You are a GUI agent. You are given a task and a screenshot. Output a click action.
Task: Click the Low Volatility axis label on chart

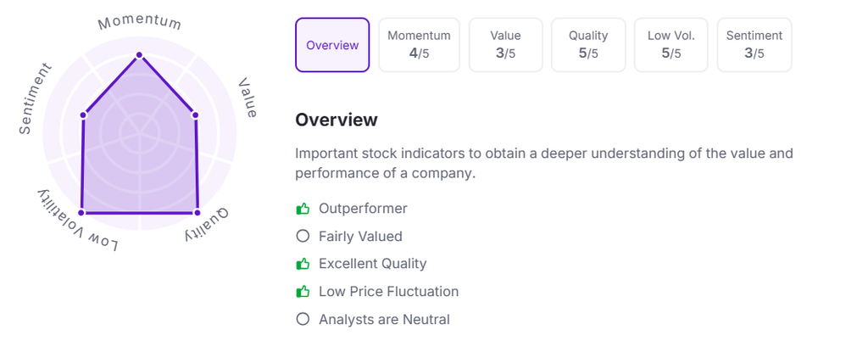point(77,221)
